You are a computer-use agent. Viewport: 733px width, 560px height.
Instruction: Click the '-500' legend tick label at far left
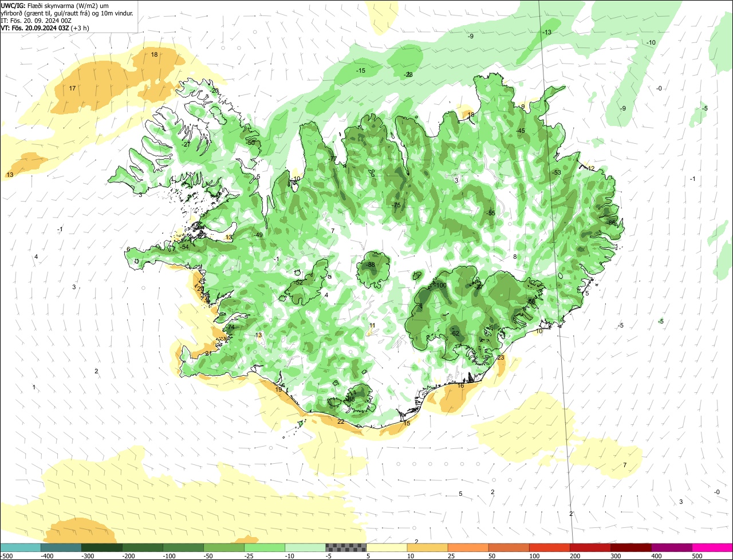pos(7,556)
